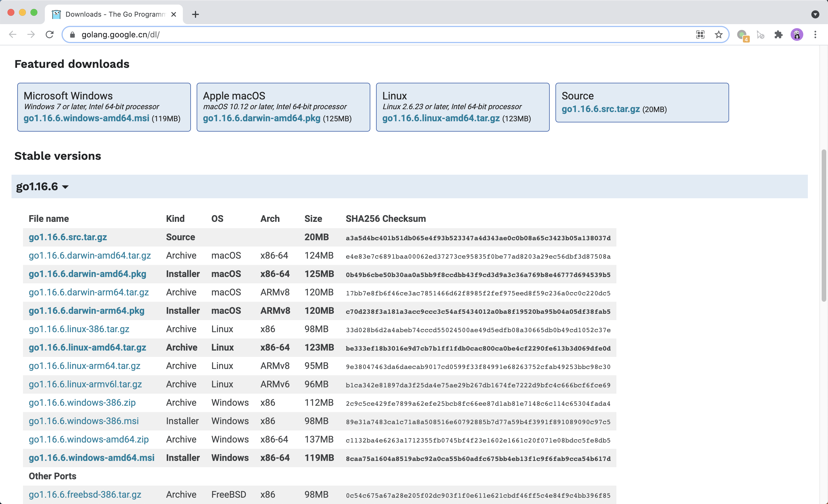Image resolution: width=828 pixels, height=504 pixels.
Task: Click the SHA256 checksum starting be333ef1
Action: coord(478,348)
